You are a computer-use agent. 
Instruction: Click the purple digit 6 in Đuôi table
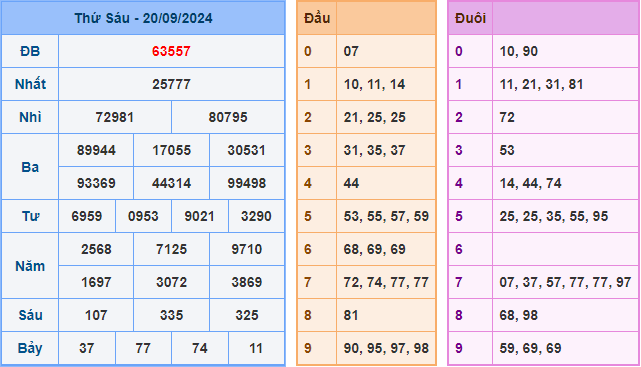459,249
